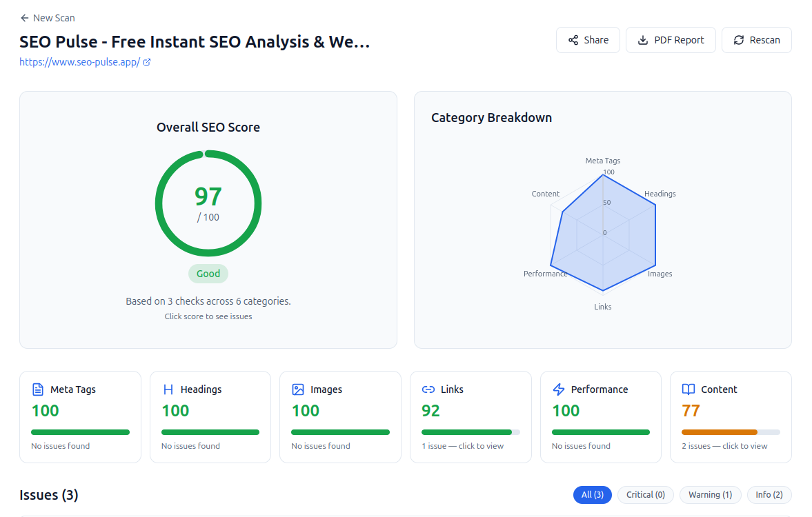Enable the Critical issues filter
Image resolution: width=812 pixels, height=517 pixels.
[x=645, y=494]
